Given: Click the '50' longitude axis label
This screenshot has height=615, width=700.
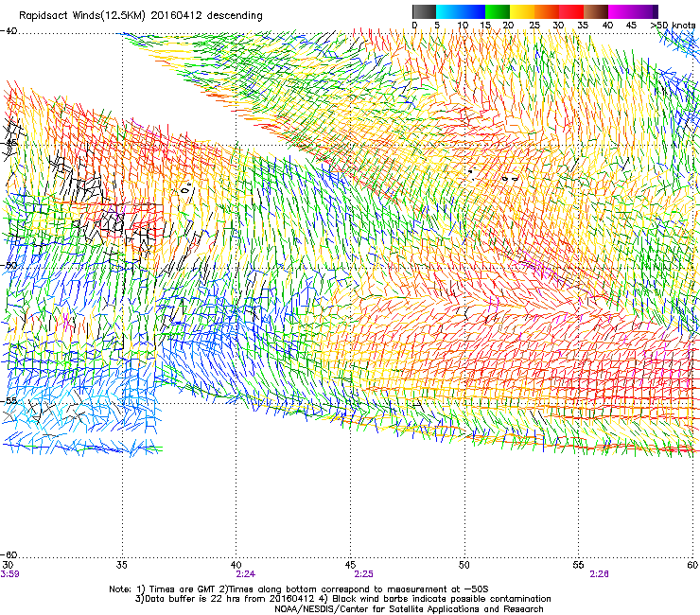Looking at the screenshot, I should (x=464, y=565).
